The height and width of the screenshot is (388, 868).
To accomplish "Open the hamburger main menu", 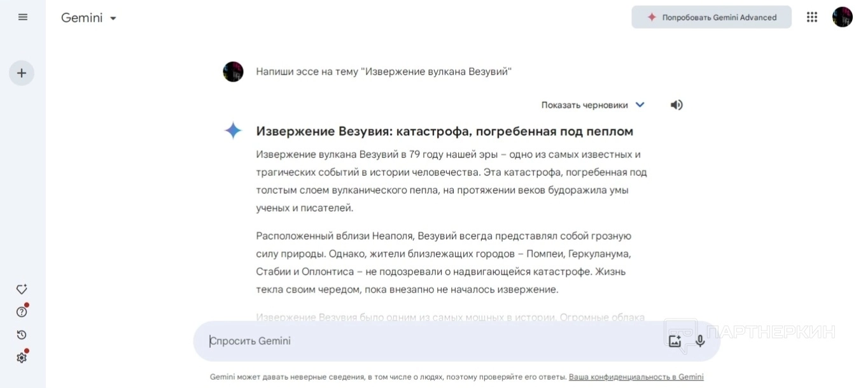I will pyautogui.click(x=23, y=17).
